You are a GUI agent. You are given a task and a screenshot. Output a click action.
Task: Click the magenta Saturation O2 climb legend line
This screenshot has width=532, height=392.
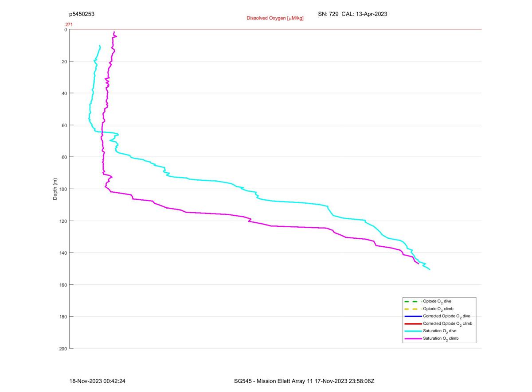tap(413, 338)
